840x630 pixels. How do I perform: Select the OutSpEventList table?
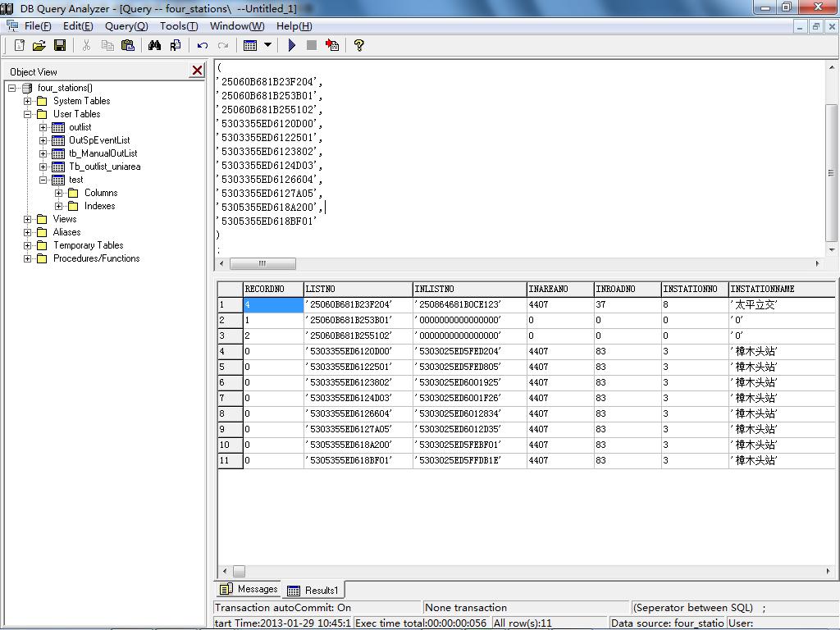click(x=98, y=140)
